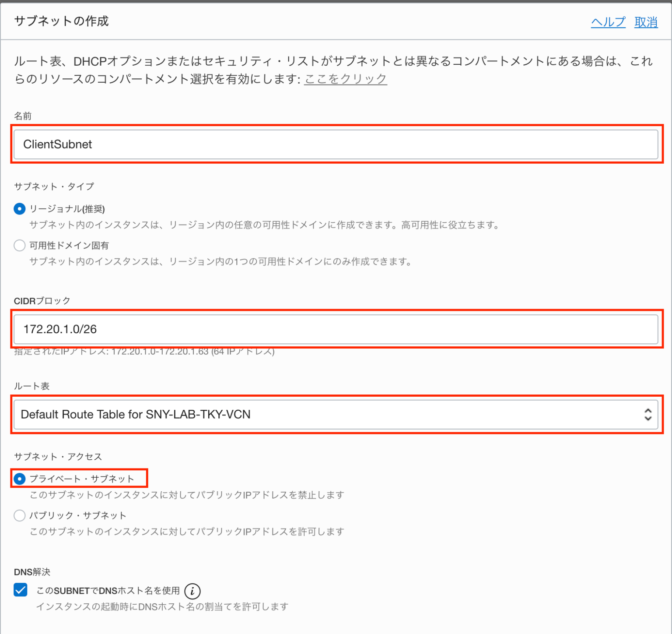Click the specified IP address range text
Image resolution: width=672 pixels, height=634 pixels.
pyautogui.click(x=143, y=351)
